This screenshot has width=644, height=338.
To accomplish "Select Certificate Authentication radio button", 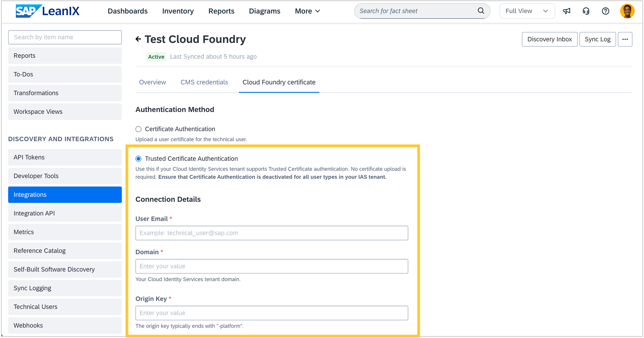I will (139, 129).
